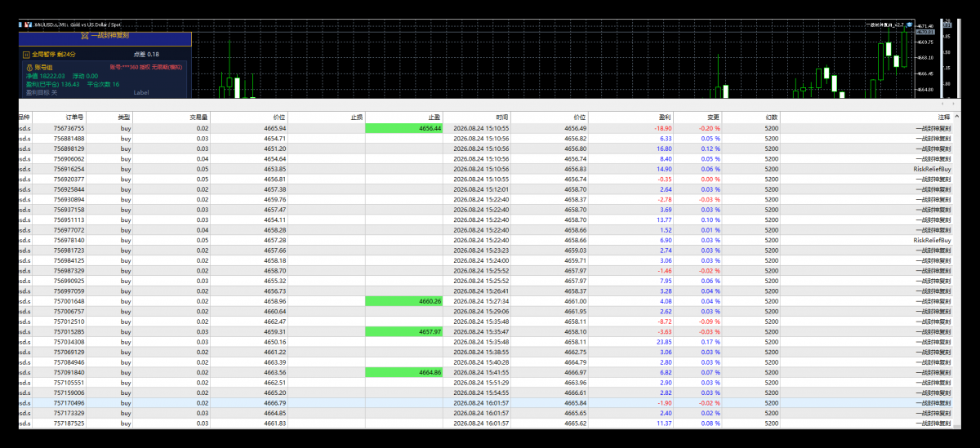Sort by the 类型 column header
Screen dimensions: 980x448
pyautogui.click(x=109, y=118)
